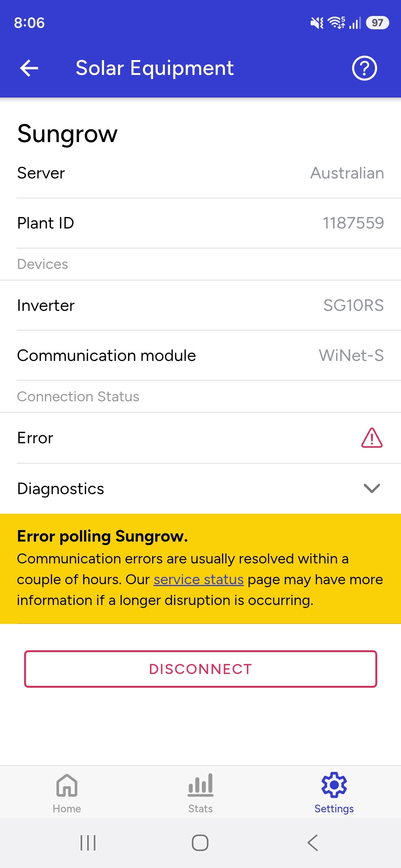Open the help question mark icon
401x868 pixels.
click(364, 68)
